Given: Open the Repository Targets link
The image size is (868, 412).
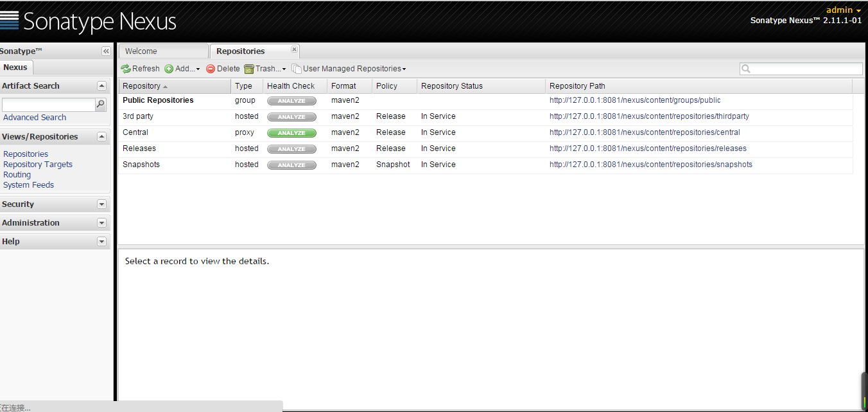Looking at the screenshot, I should pos(38,165).
